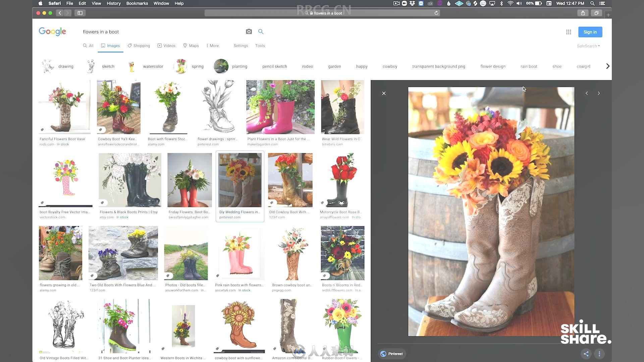Image resolution: width=644 pixels, height=362 pixels.
Task: Click the menu bar clock 'Wed 12:47 PM'
Action: (x=570, y=3)
